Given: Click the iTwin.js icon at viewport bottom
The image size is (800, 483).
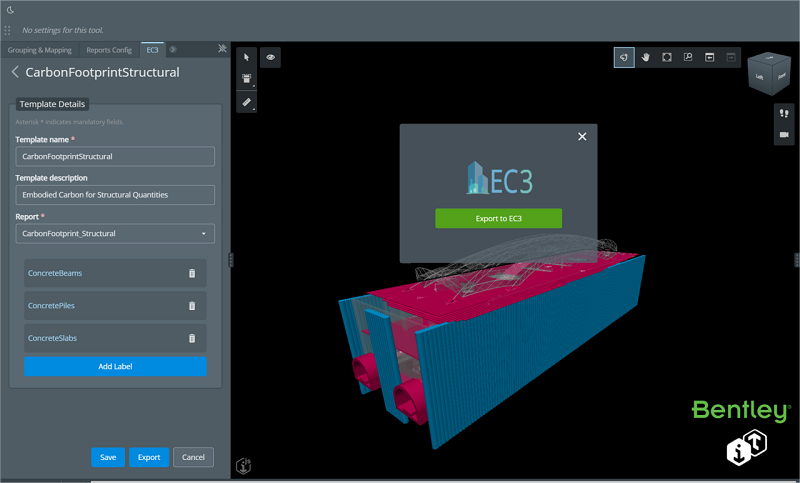Looking at the screenshot, I should [x=244, y=465].
